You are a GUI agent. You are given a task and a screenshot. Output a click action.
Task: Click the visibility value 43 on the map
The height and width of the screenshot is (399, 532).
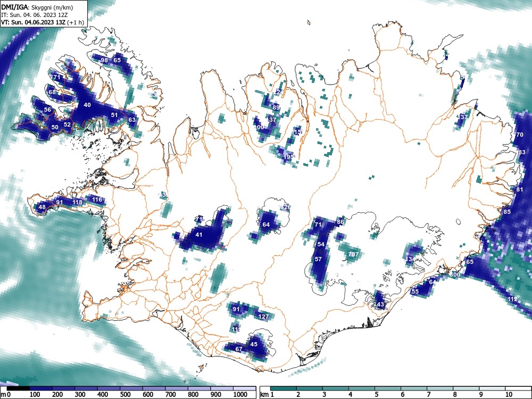tap(381, 305)
